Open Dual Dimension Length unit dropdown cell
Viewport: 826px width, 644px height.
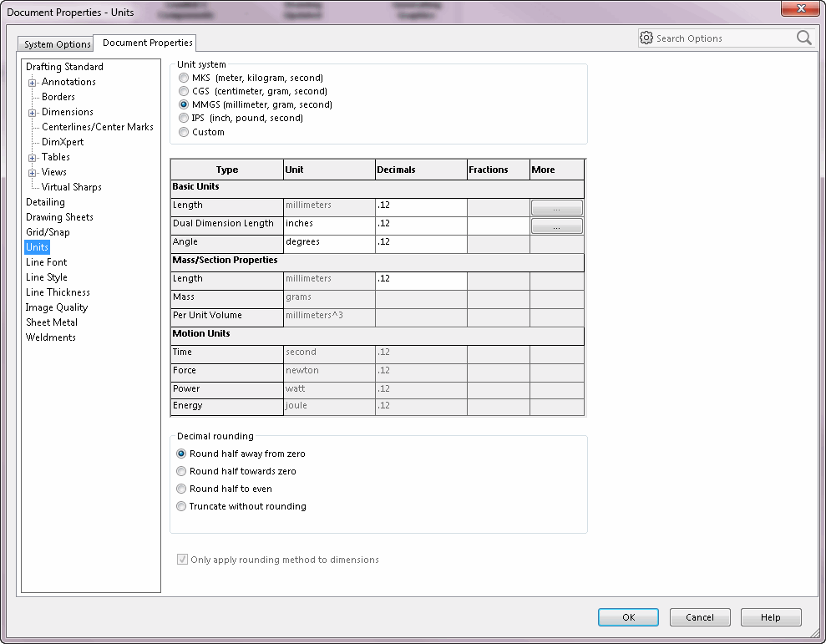tap(329, 226)
